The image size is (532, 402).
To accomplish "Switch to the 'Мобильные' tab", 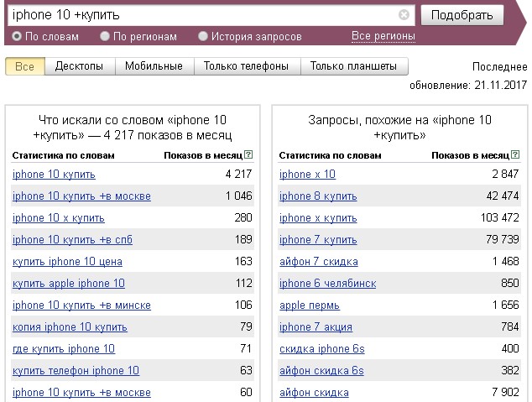I will pos(154,66).
